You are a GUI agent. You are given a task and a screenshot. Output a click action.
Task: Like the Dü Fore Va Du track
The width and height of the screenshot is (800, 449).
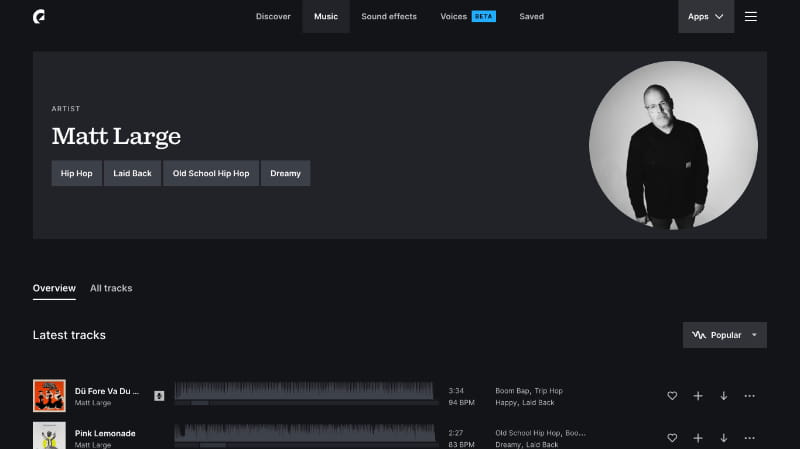click(672, 396)
